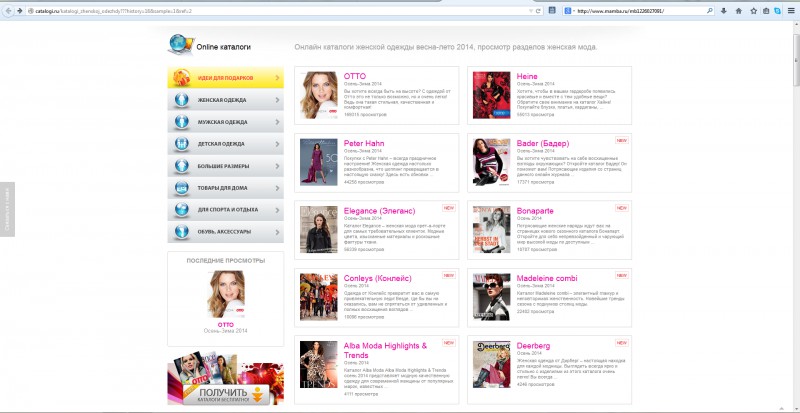Viewport: 800px width, 413px height.
Task: Open the Madeleine combi catalog link
Action: click(x=547, y=278)
